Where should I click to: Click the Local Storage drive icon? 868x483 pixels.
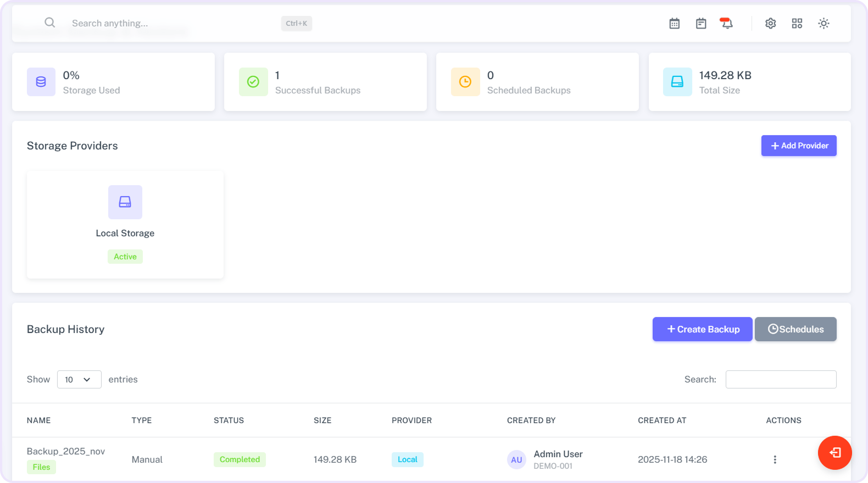coord(125,202)
